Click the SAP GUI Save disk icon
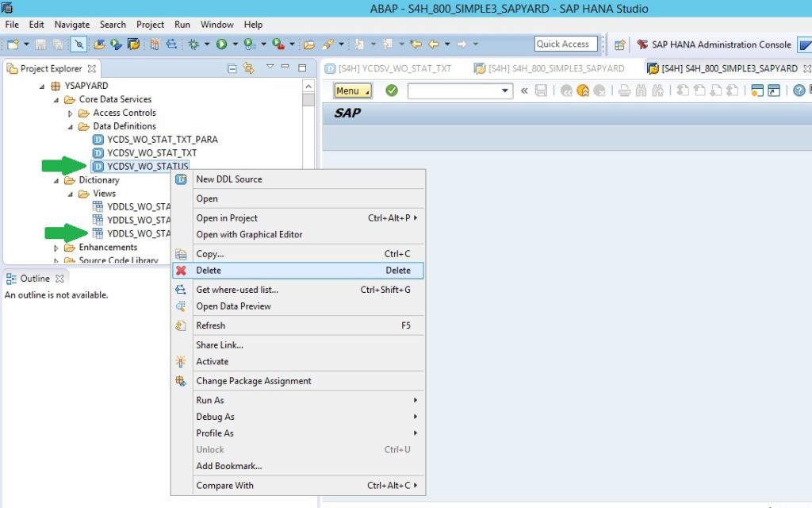 (541, 90)
